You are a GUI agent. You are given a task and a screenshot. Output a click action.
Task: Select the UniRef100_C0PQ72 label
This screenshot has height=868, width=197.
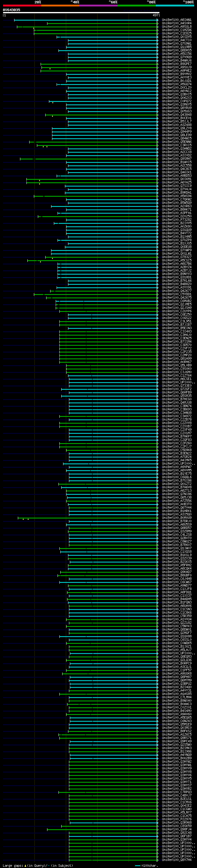coord(176,101)
